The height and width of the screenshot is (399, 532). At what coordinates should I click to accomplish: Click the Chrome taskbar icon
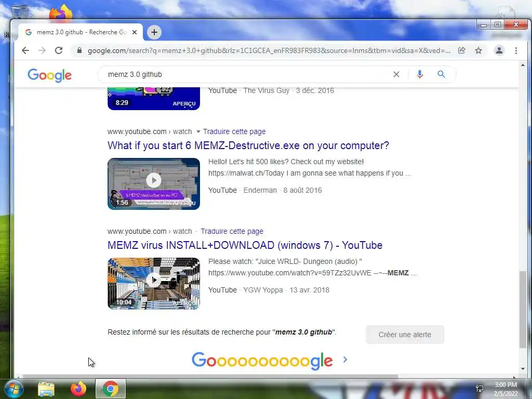pos(110,389)
